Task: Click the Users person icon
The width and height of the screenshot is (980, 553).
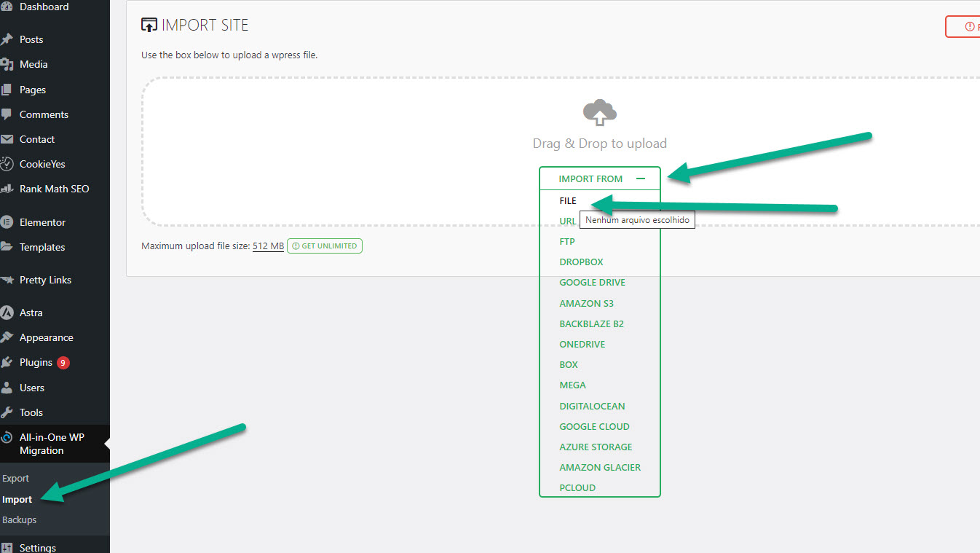Action: pyautogui.click(x=7, y=388)
